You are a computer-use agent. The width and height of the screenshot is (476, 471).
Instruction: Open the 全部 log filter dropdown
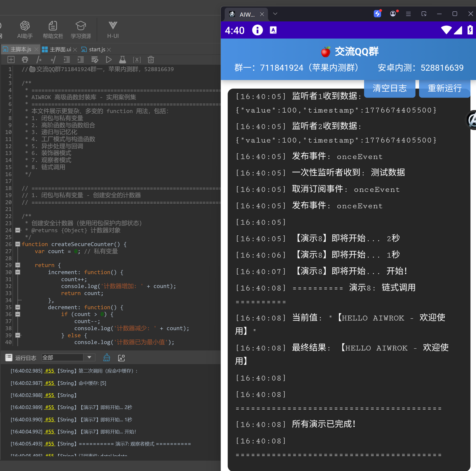coord(89,357)
